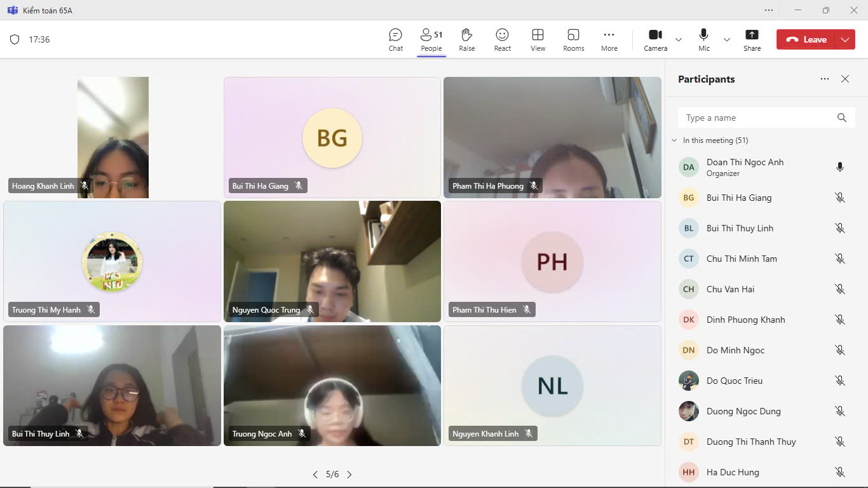Open the More actions menu
The width and height of the screenshot is (868, 488).
pos(609,39)
